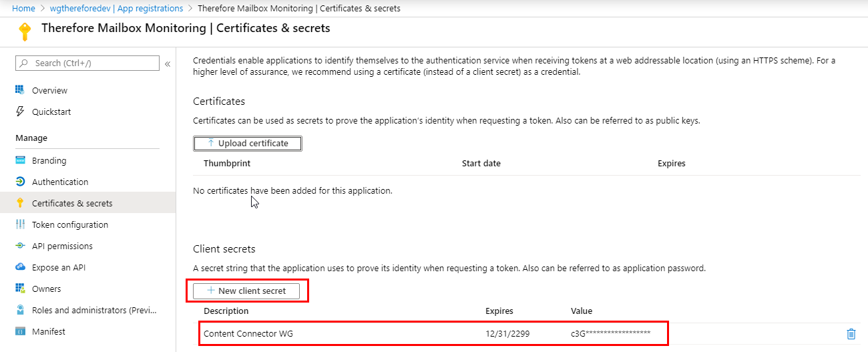Select Certificates & secrets in sidebar

tap(71, 203)
